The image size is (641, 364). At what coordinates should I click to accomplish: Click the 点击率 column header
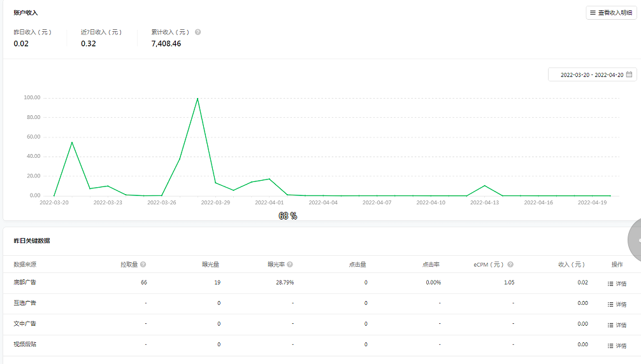pyautogui.click(x=431, y=264)
